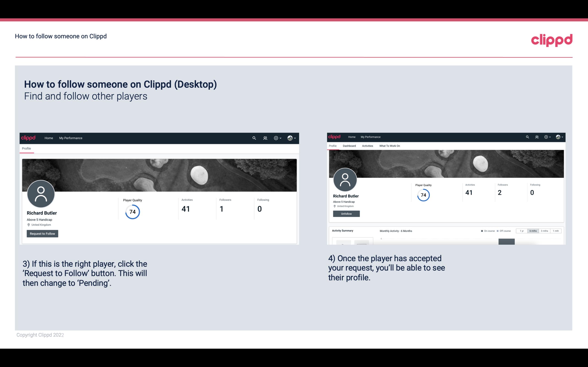Click the location pin icon under Richard Butler
Image resolution: width=588 pixels, height=367 pixels.
tap(28, 225)
